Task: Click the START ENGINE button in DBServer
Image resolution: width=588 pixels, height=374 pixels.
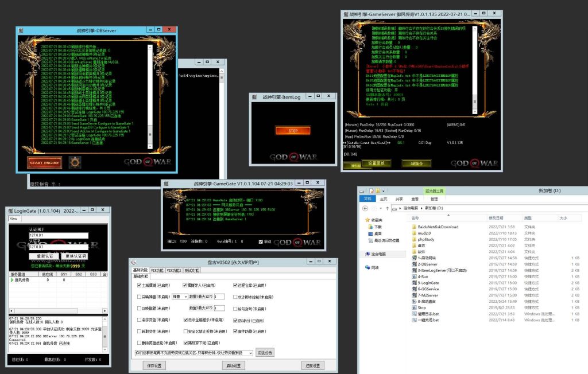Action: [44, 162]
